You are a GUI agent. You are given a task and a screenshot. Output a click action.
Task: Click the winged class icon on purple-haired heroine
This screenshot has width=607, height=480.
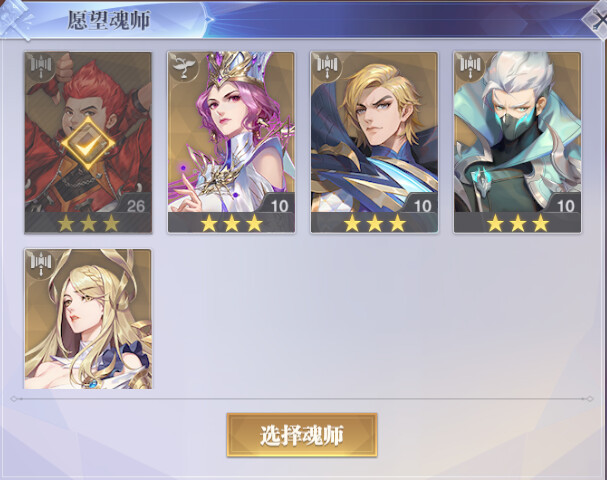(x=184, y=67)
